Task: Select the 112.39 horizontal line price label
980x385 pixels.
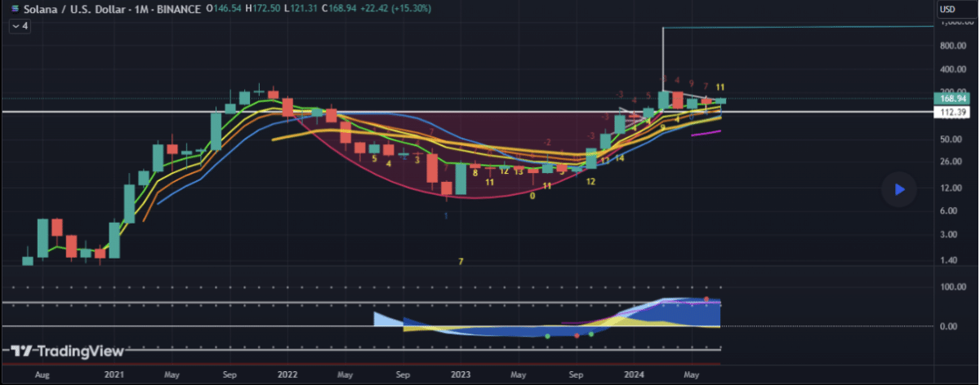Action: pos(955,112)
